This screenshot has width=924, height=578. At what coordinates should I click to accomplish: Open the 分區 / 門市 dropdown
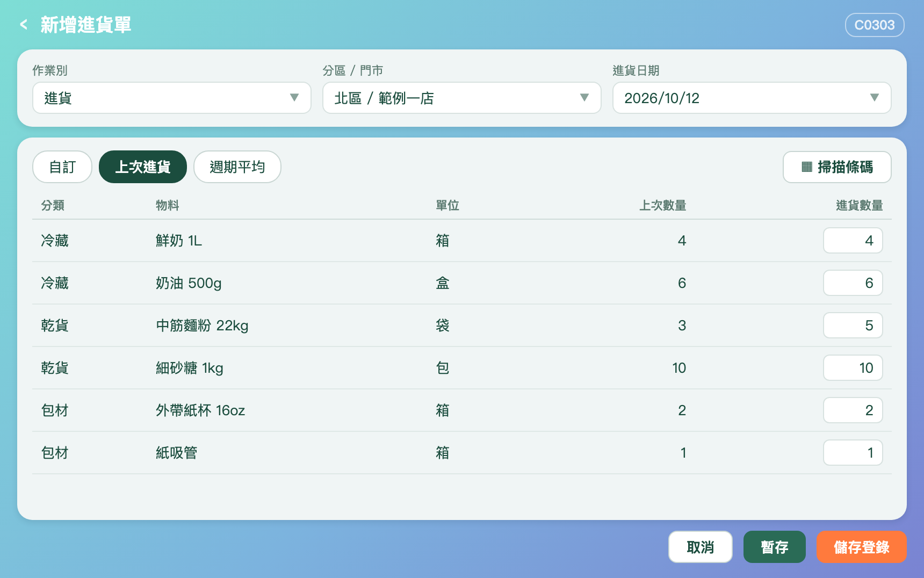[x=461, y=98]
